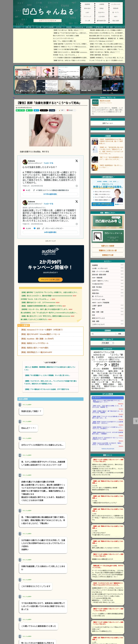
Task: Expand the 心理学・脳科学 category
Action: (x=122, y=305)
